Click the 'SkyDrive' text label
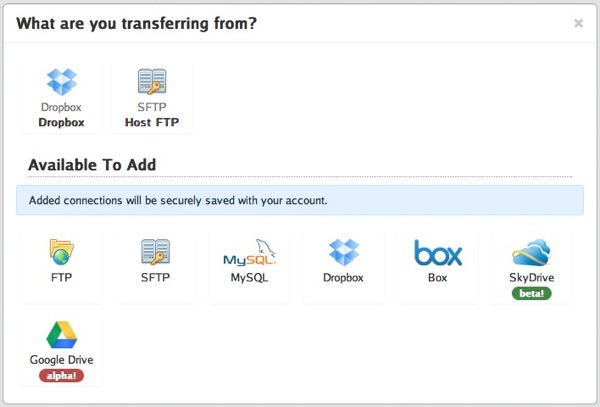 [532, 278]
